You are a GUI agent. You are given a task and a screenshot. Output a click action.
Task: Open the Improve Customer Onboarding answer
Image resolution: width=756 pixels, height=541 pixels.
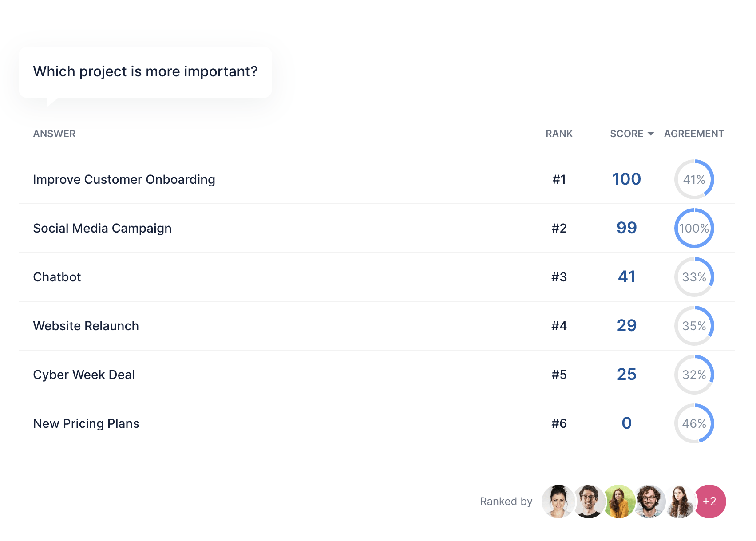point(124,179)
